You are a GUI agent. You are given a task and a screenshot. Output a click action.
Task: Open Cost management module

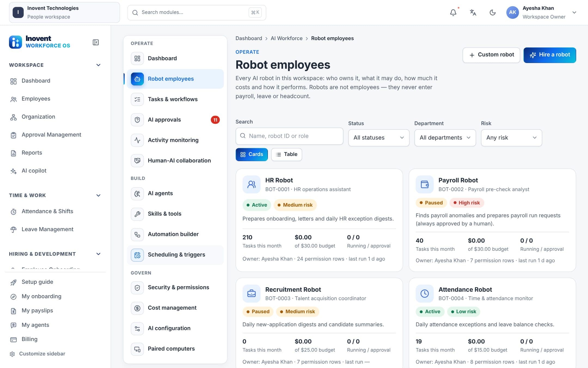coord(175,308)
